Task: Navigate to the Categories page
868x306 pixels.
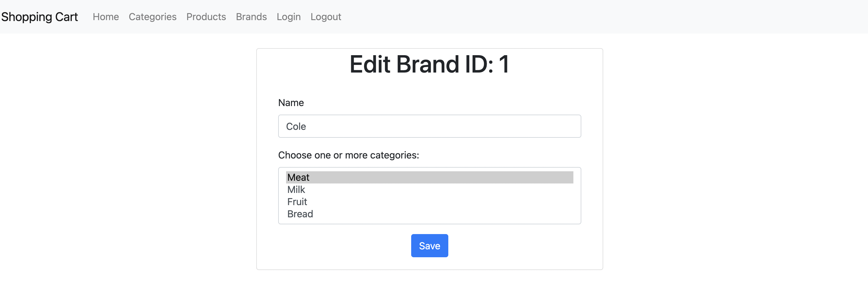Action: (x=152, y=16)
